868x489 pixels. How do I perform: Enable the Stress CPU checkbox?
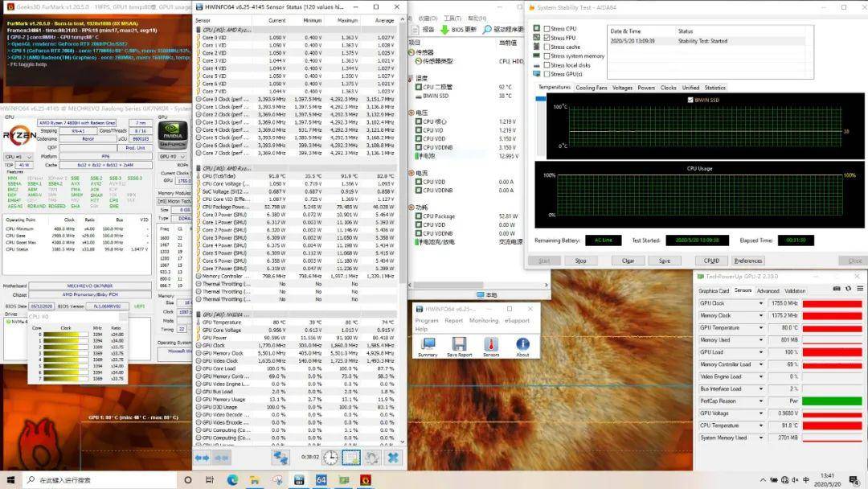(547, 29)
